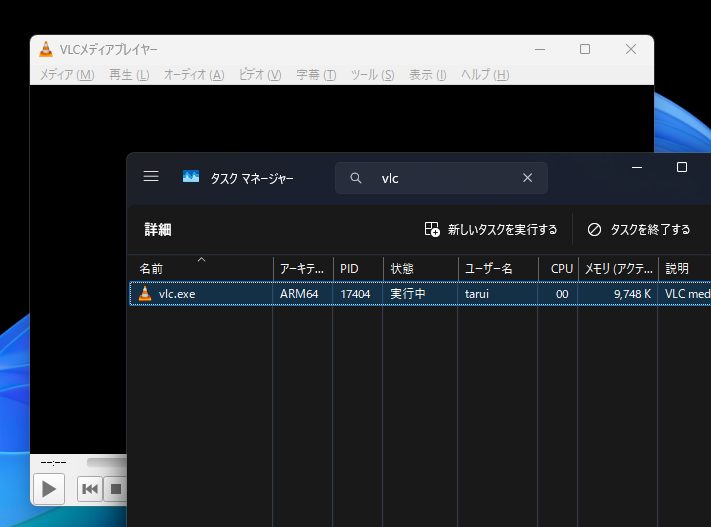
Task: Run a new task (新しいタスクを実行する)
Action: [x=491, y=229]
